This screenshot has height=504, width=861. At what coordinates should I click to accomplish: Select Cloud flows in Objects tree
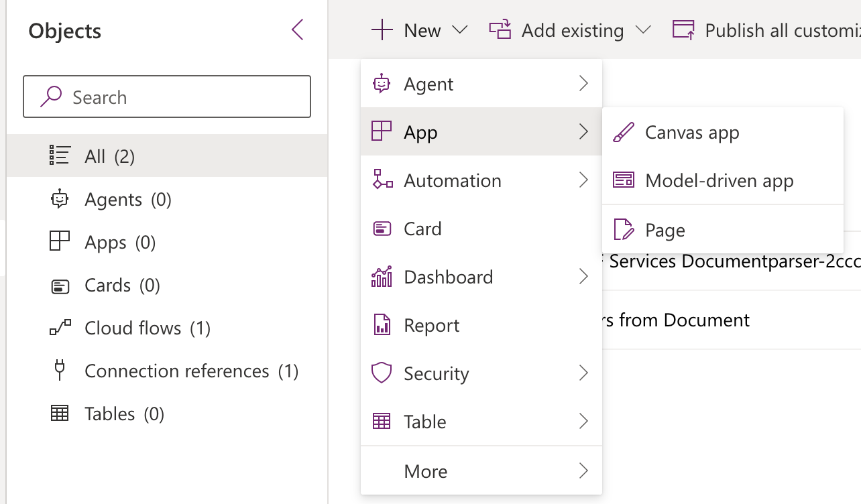click(x=133, y=328)
